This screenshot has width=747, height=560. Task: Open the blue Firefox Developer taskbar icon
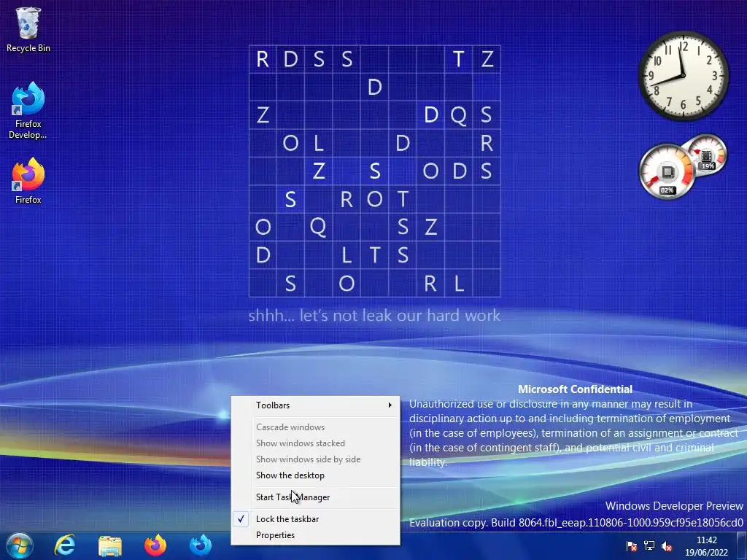pos(201,545)
